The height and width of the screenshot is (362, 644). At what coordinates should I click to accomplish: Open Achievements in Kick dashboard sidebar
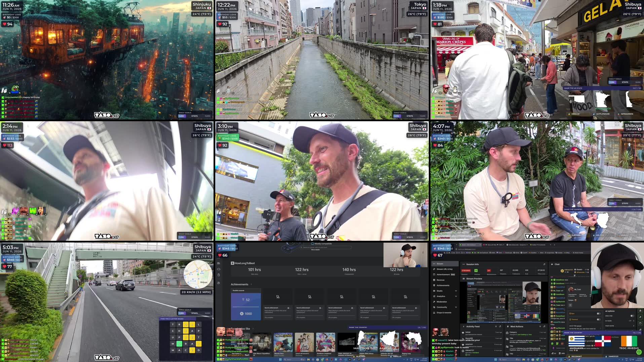[445, 285]
